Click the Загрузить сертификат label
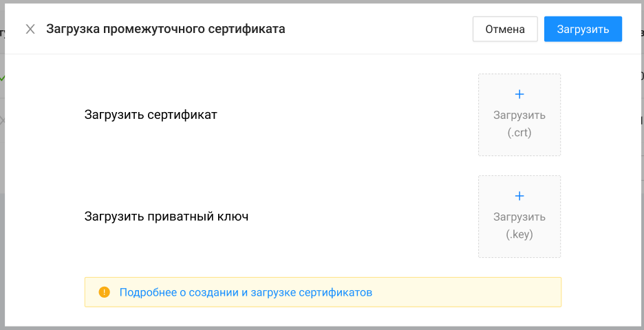Screen dimensions: 644x330 click(151, 115)
